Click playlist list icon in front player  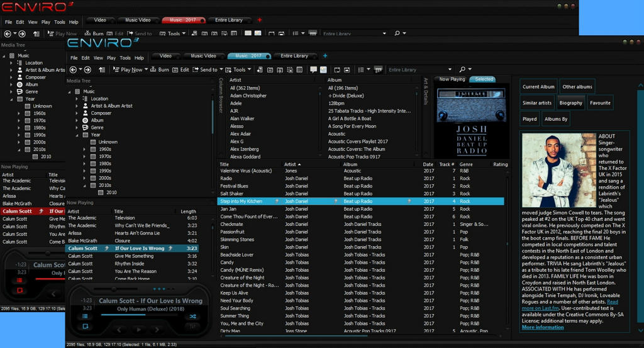[x=85, y=317]
